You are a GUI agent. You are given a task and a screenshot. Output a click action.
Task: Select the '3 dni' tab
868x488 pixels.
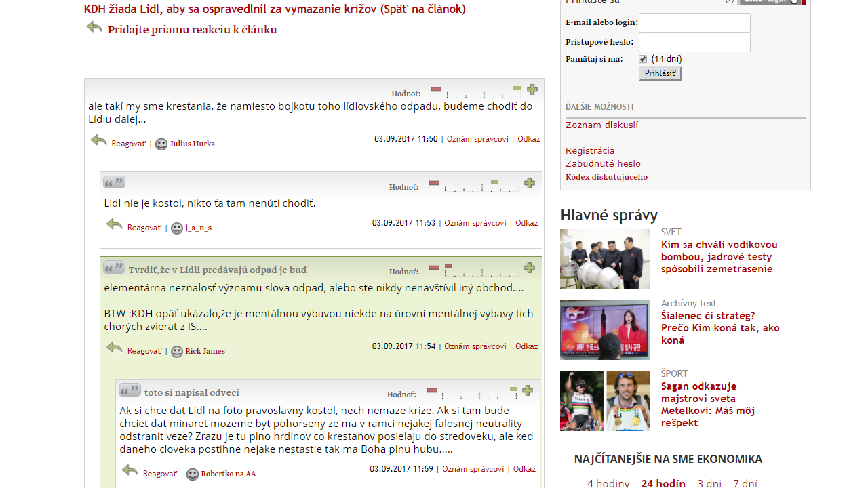point(709,483)
